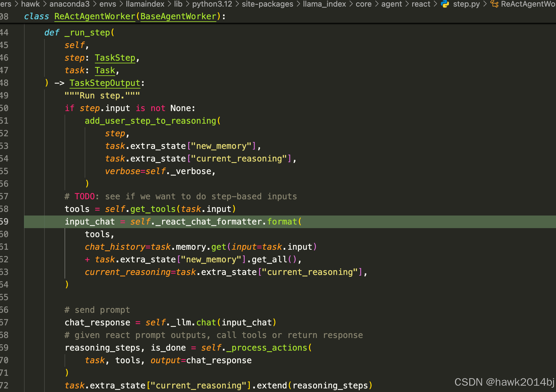
Task: Click 'given react prompt outputs' comment
Action: [214, 335]
